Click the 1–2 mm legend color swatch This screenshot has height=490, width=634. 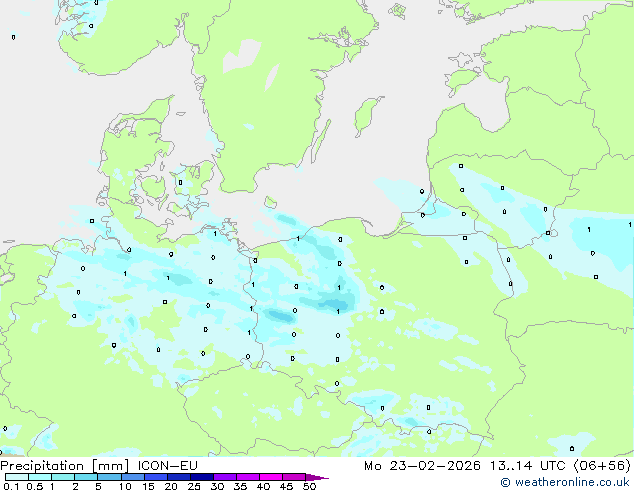tap(63, 477)
